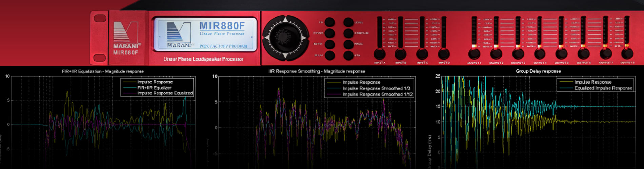Toggle the OUTPUT 5 mute button
The image size is (644, 169).
[562, 54]
